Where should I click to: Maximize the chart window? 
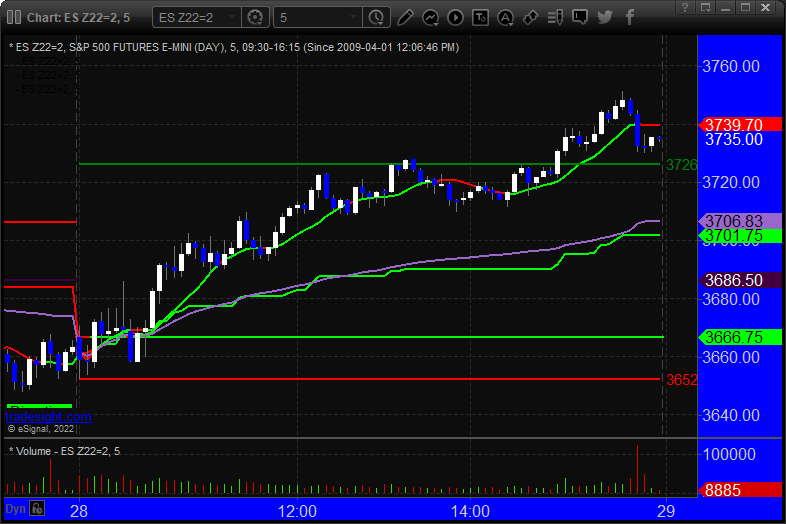click(745, 7)
